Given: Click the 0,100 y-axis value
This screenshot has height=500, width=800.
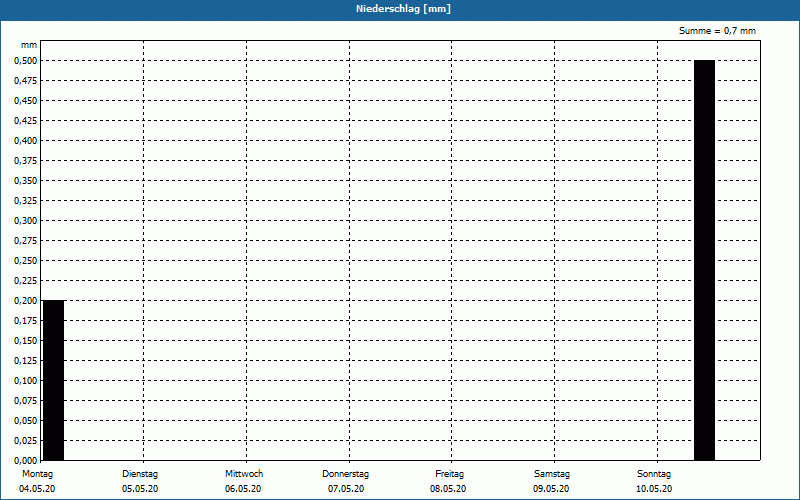Looking at the screenshot, I should point(26,381).
